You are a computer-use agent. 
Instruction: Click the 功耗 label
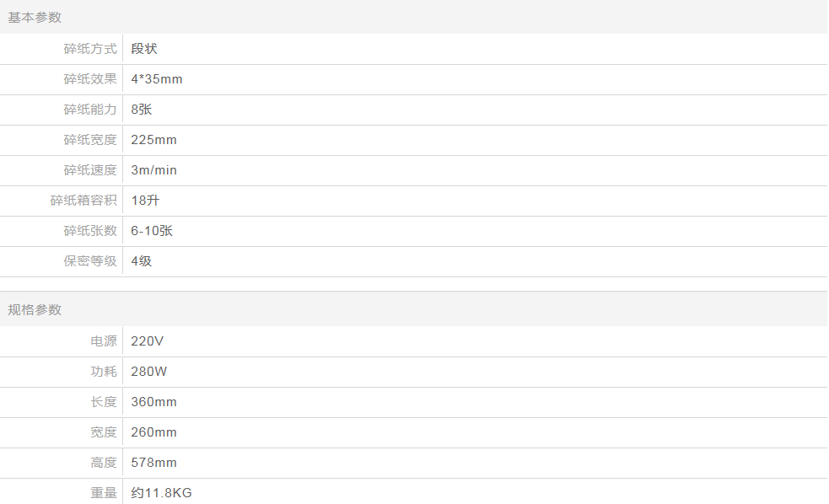[104, 372]
